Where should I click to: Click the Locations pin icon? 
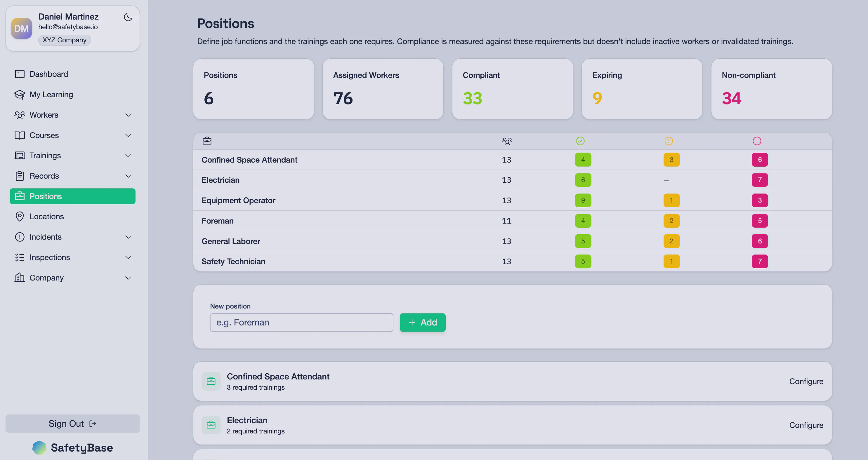point(20,217)
